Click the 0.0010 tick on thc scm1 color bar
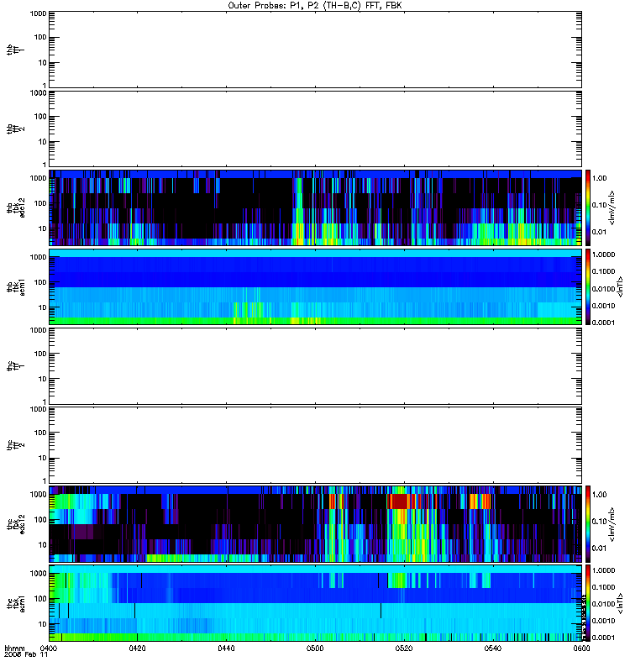630x672 pixels. pos(603,621)
